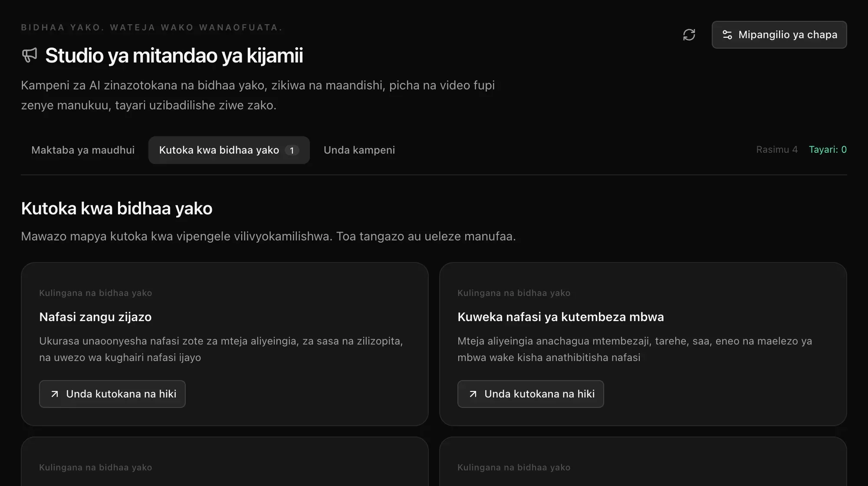868x486 pixels.
Task: Click the Kampeni za AI zinazotokana description
Action: [x=258, y=95]
